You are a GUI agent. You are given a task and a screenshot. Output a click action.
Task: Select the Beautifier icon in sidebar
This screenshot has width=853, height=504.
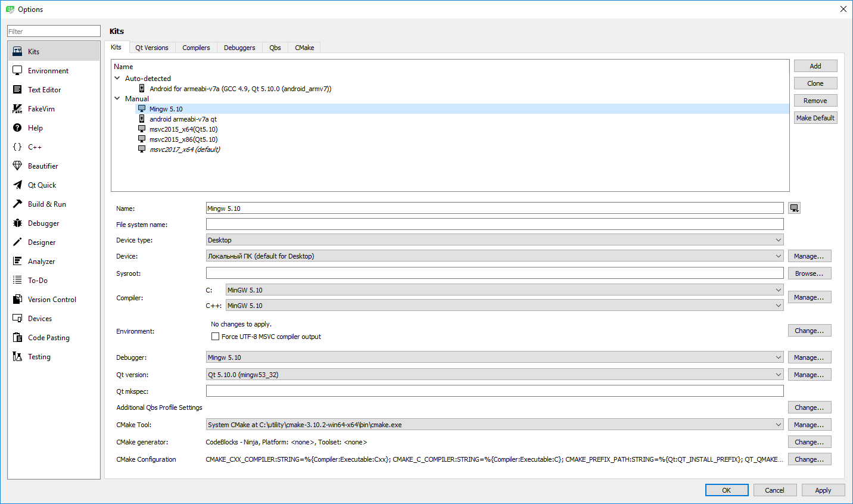[x=17, y=166]
